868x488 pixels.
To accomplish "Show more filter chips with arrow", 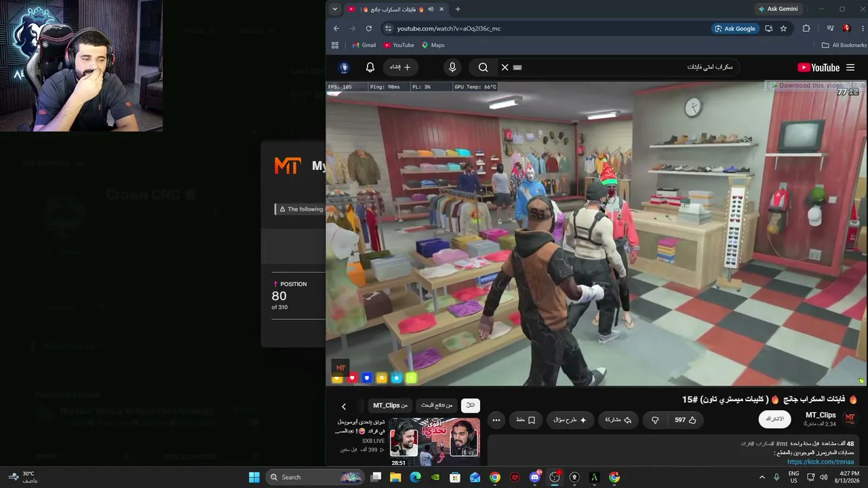I will (344, 406).
